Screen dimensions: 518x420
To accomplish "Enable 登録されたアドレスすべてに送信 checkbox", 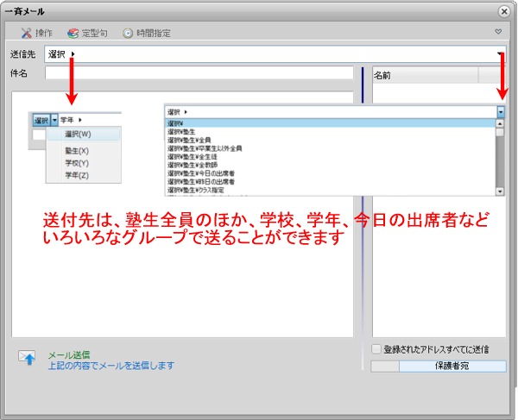I will (x=376, y=349).
